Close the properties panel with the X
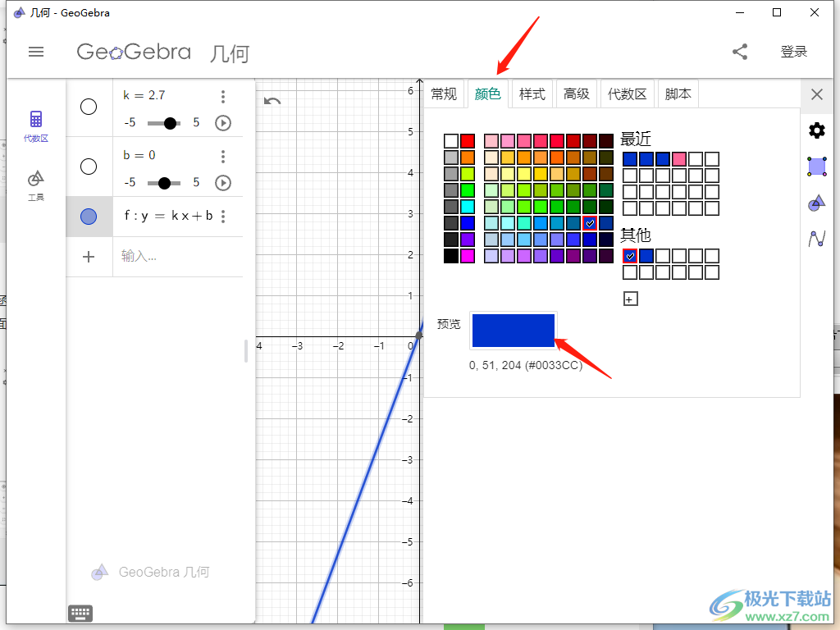 (x=816, y=94)
